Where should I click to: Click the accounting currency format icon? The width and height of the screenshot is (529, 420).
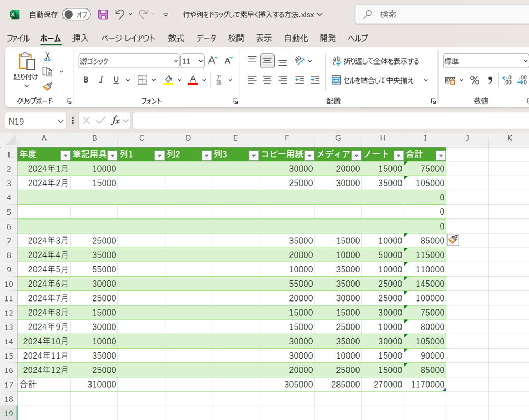click(450, 80)
